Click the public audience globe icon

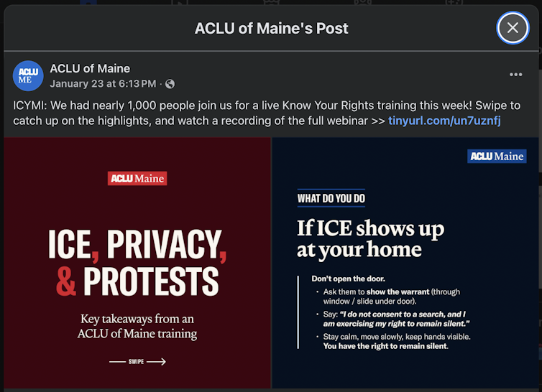coord(170,84)
